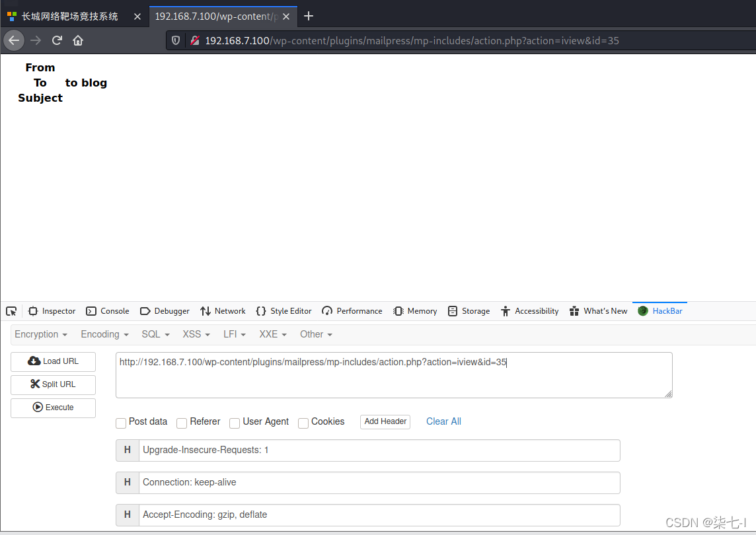Close the 192.168.7.100 tab
756x535 pixels.
pyautogui.click(x=286, y=17)
